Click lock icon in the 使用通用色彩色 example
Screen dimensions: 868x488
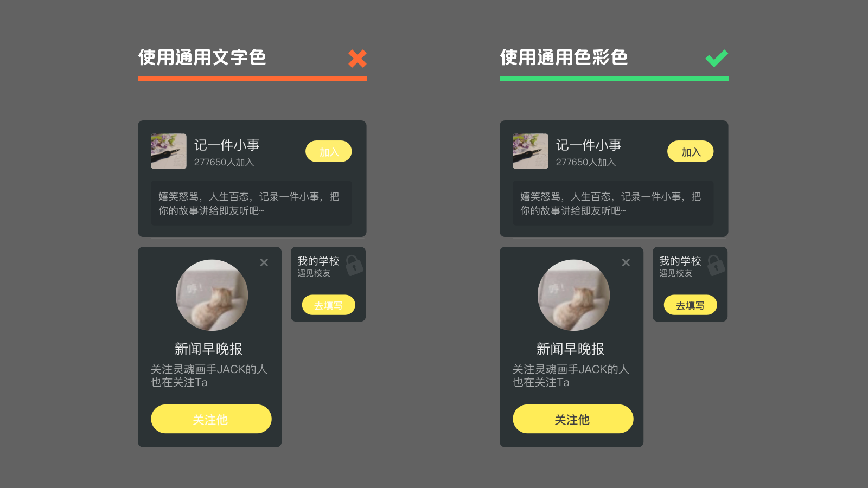click(716, 265)
